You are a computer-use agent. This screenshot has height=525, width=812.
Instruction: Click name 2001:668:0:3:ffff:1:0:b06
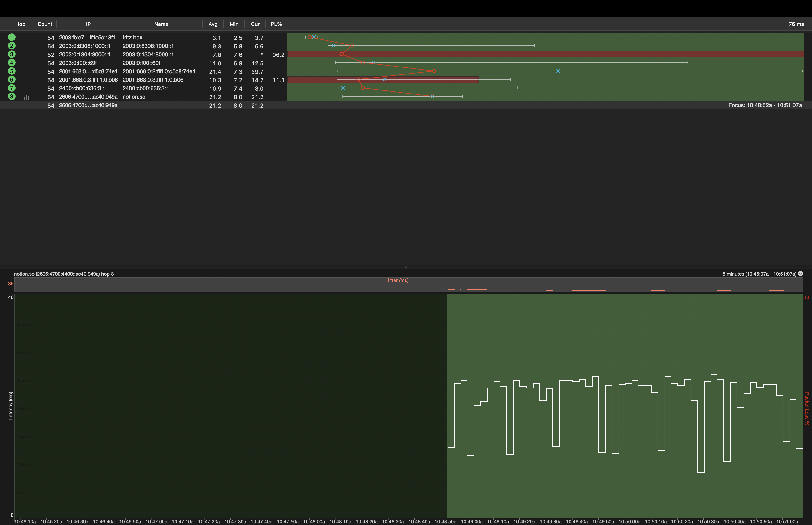(153, 80)
